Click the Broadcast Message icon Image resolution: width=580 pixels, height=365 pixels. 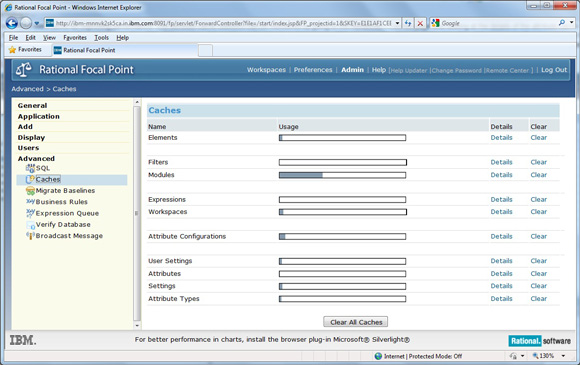30,236
